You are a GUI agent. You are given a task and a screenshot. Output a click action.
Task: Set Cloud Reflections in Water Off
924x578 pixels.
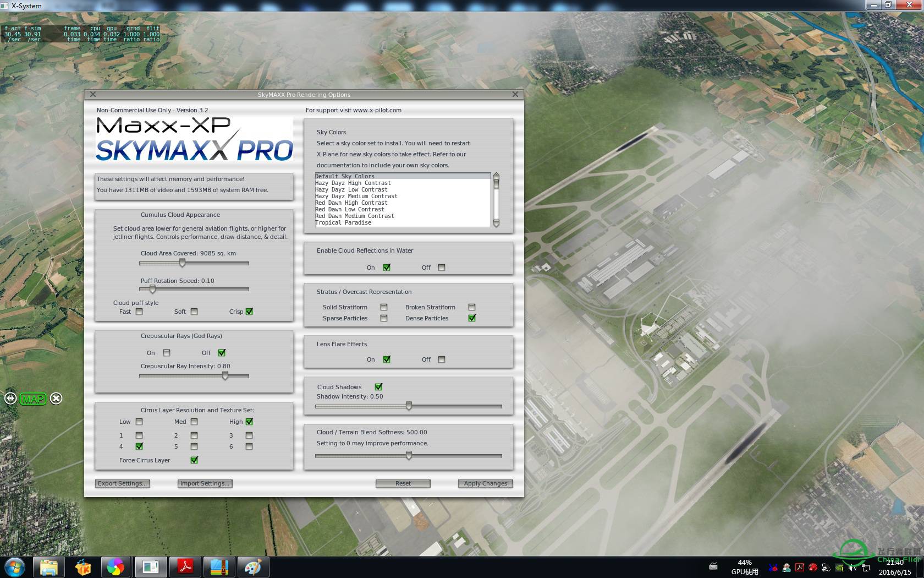tap(442, 268)
